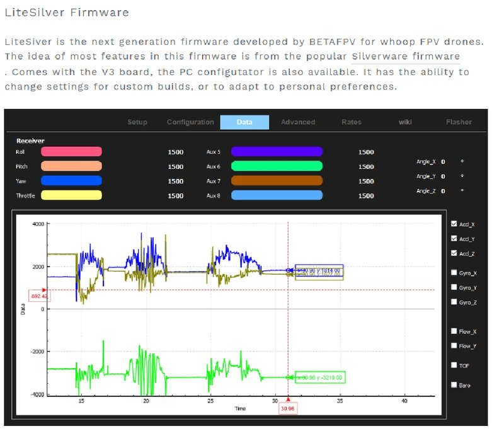The height and width of the screenshot is (431, 504).
Task: Click the 35 time-axis tick label
Action: [x=340, y=401]
